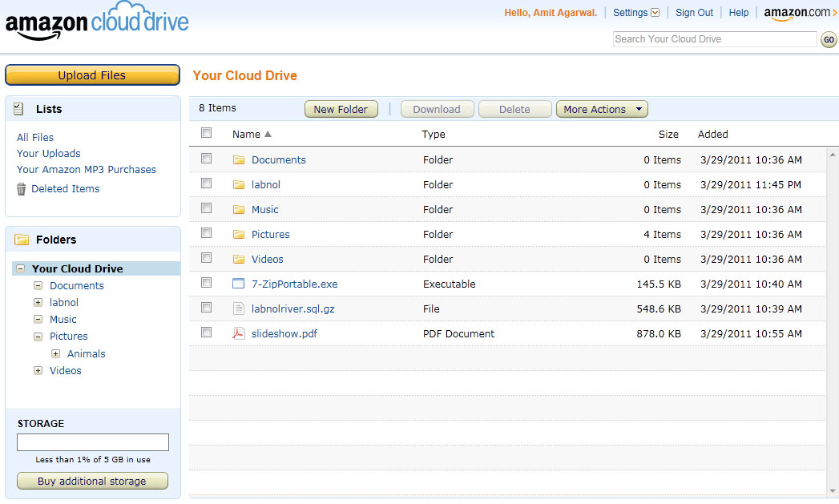Click the Lists panel checklist icon
Screen dimensions: 839x504
[18, 109]
